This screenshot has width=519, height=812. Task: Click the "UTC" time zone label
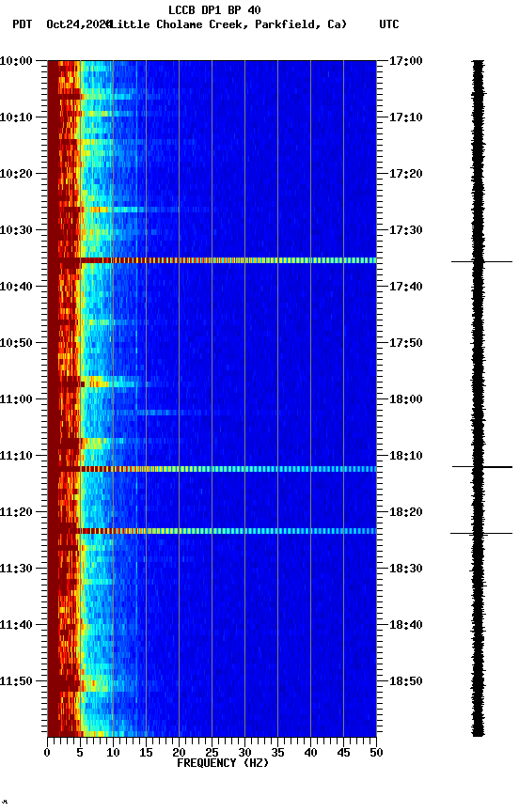tap(389, 24)
